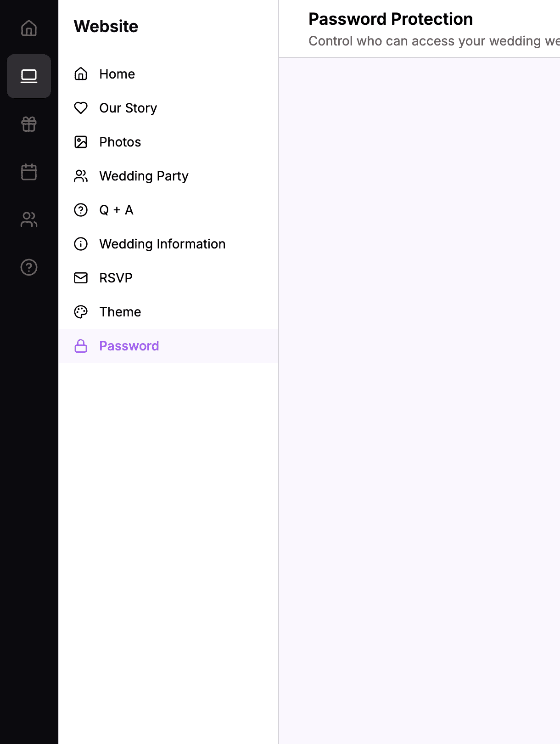The width and height of the screenshot is (560, 744).
Task: Open the Home page editor
Action: coord(117,74)
